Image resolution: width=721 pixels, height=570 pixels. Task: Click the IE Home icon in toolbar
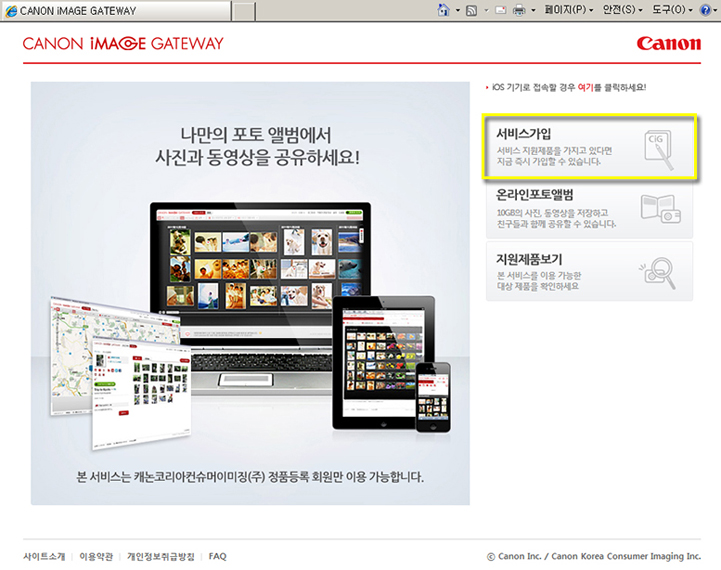(x=443, y=10)
